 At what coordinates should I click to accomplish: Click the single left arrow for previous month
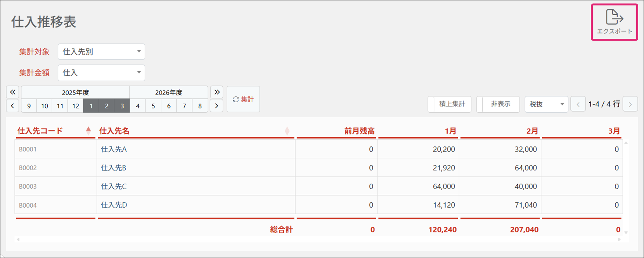point(12,106)
